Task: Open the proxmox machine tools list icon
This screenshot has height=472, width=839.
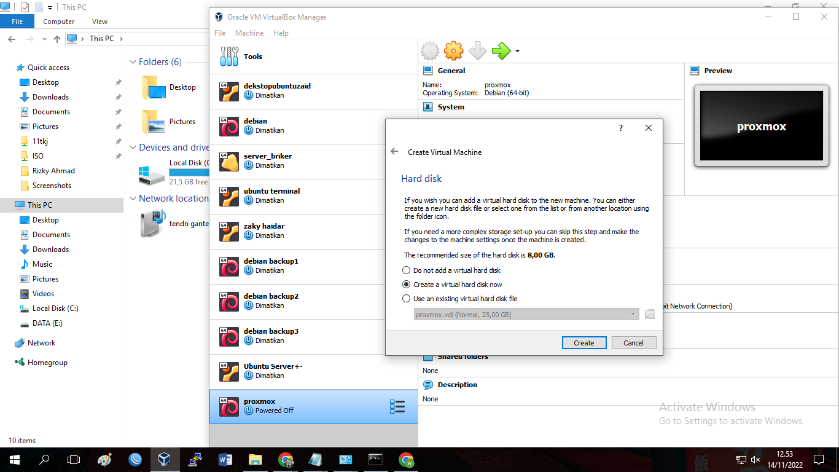Action: point(397,407)
